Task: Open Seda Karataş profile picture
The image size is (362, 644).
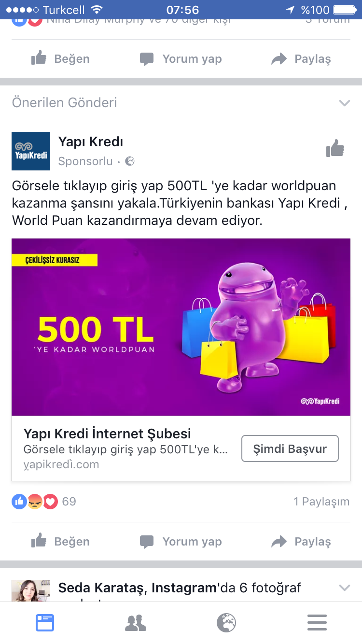Action: 31,590
